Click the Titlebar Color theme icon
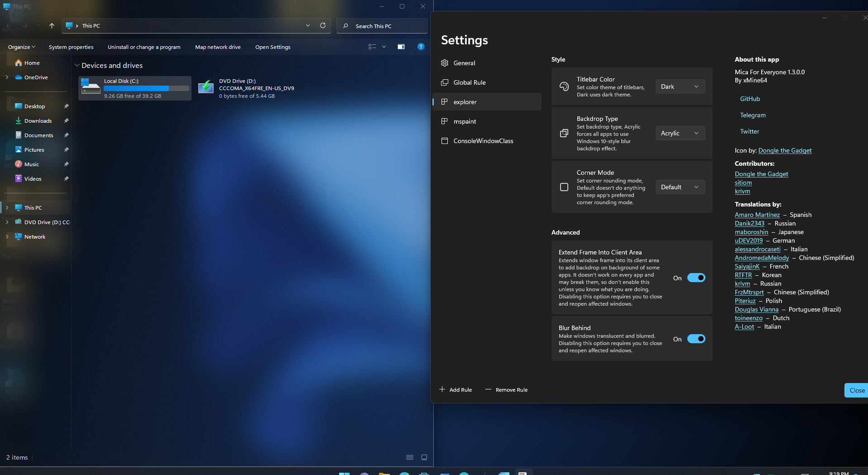Image resolution: width=868 pixels, height=475 pixels. coord(564,86)
